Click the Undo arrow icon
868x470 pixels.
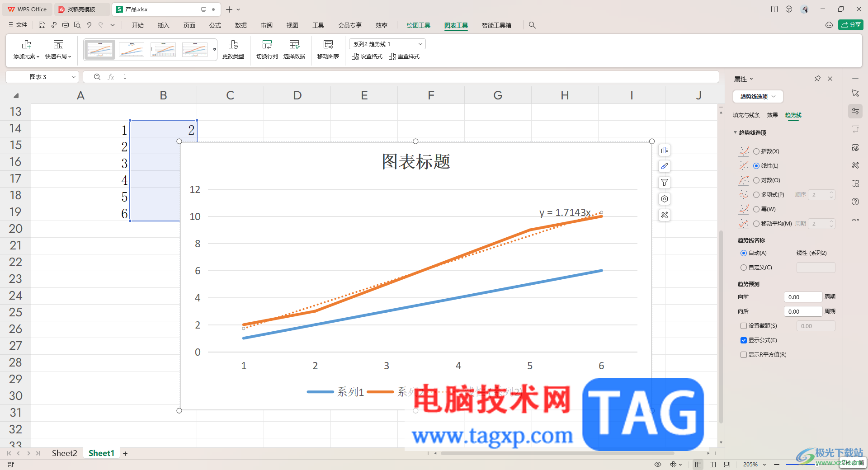[89, 25]
